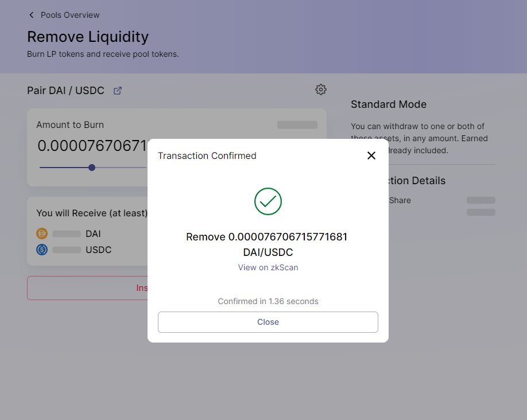Select the Transaction Confirmed dialog title
The width and height of the screenshot is (527, 420).
click(207, 155)
